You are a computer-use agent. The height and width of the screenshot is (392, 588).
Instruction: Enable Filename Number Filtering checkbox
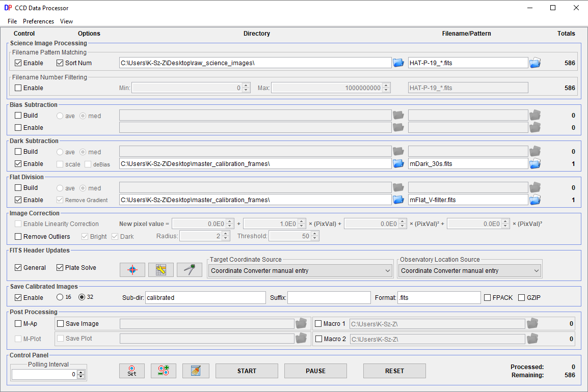click(18, 88)
